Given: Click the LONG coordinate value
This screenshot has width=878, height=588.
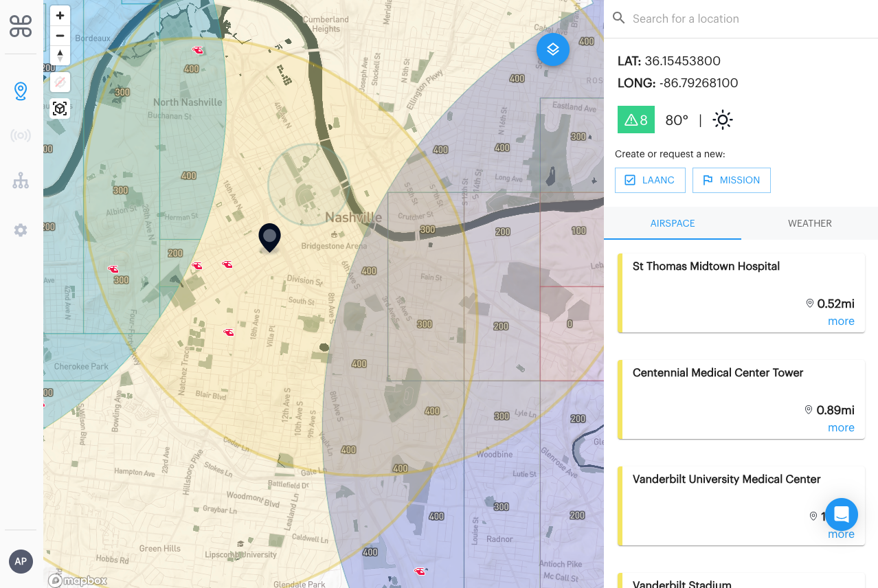Looking at the screenshot, I should pyautogui.click(x=699, y=83).
